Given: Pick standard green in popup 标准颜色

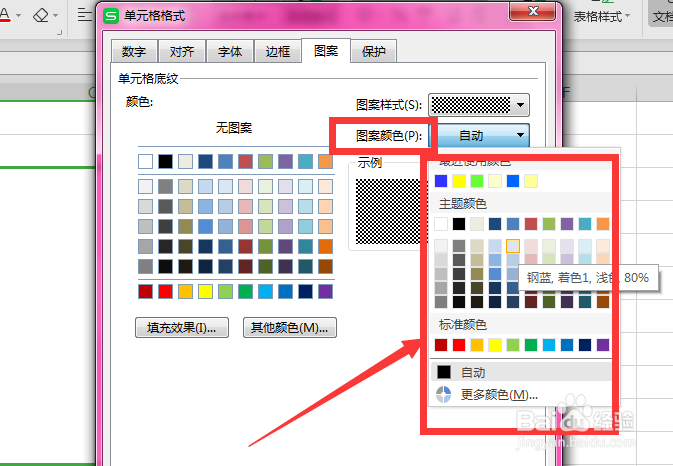Looking at the screenshot, I should (531, 345).
